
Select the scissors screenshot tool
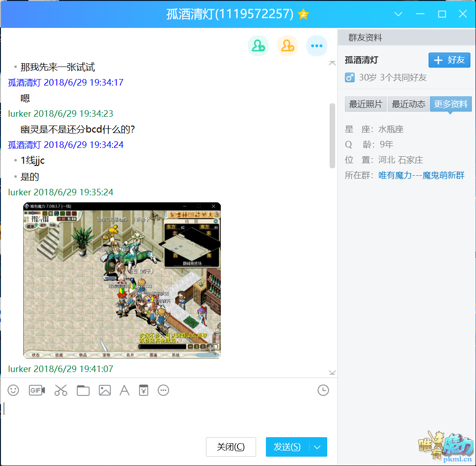click(61, 390)
